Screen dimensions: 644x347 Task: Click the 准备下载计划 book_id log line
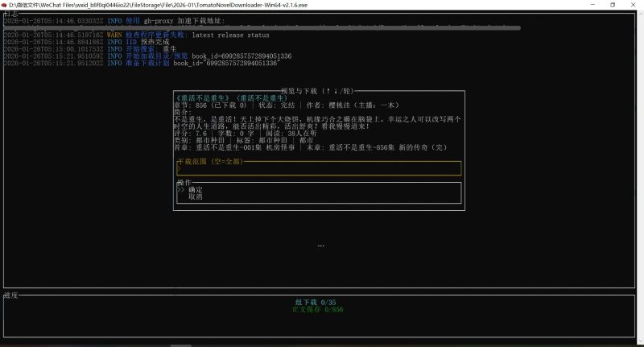click(142, 63)
